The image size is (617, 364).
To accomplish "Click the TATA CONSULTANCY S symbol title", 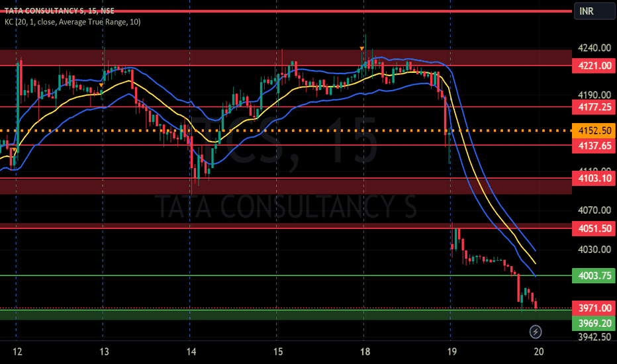I will [59, 11].
